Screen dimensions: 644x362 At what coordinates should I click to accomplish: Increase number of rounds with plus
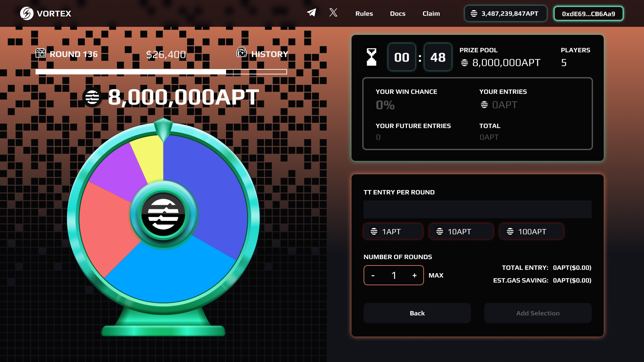coord(415,276)
